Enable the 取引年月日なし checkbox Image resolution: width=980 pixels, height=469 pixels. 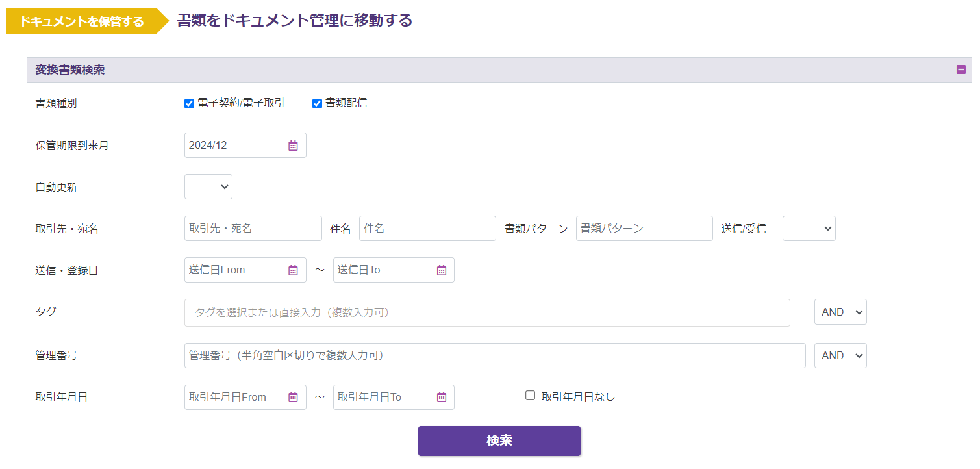530,396
